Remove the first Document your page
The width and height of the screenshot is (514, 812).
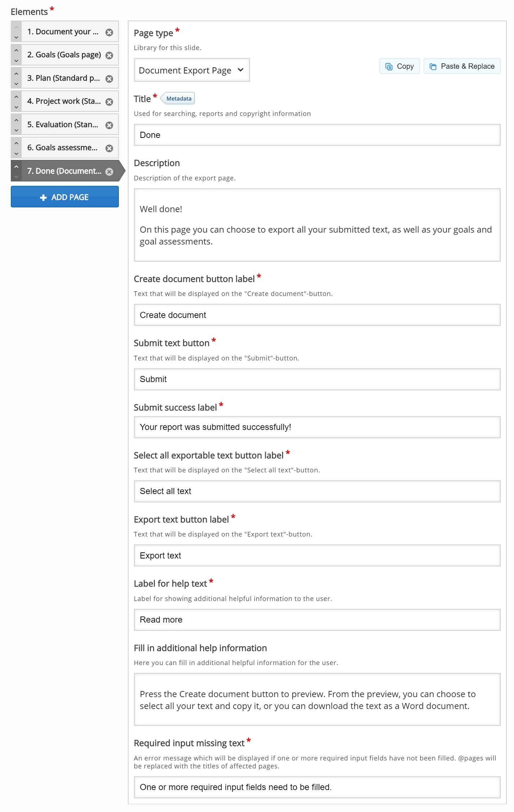(x=109, y=32)
